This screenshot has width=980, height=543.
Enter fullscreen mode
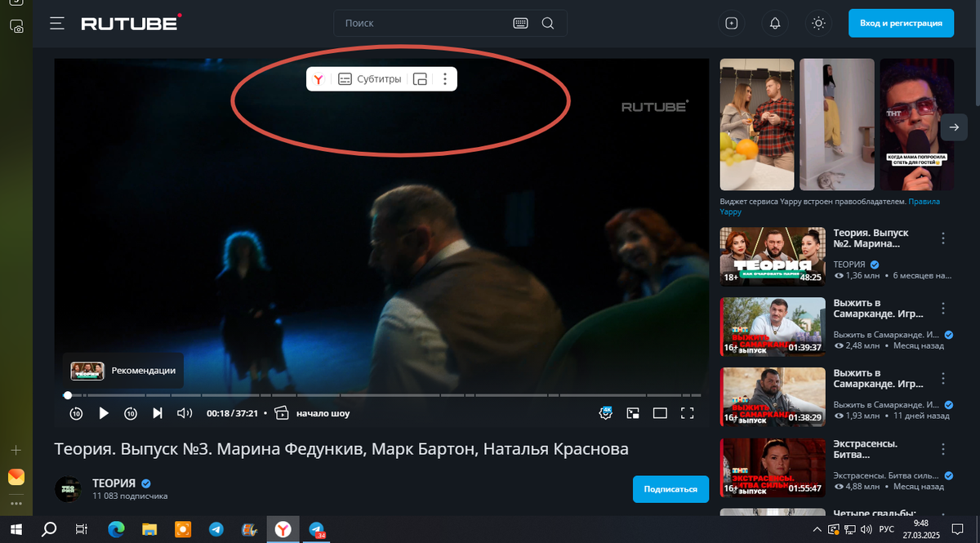(688, 413)
